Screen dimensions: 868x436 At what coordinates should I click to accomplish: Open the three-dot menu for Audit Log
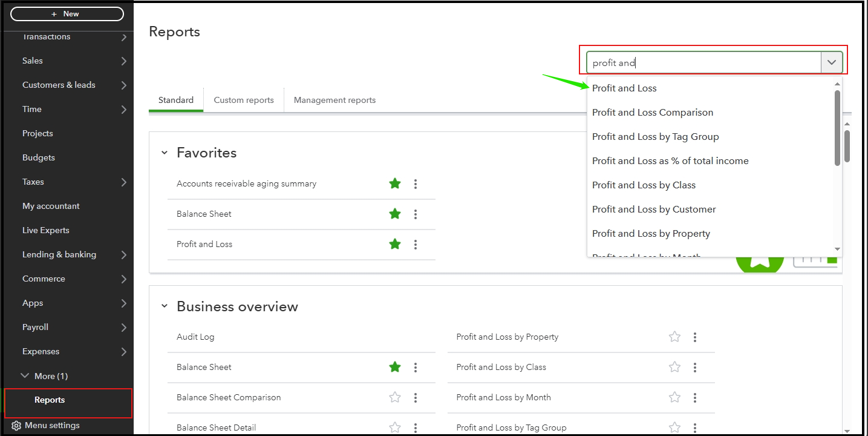[416, 337]
